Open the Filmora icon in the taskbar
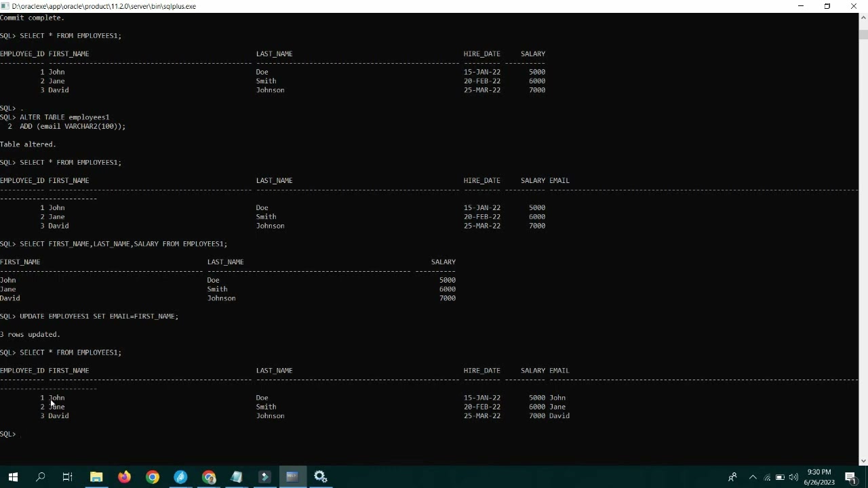Image resolution: width=868 pixels, height=488 pixels. (264, 477)
